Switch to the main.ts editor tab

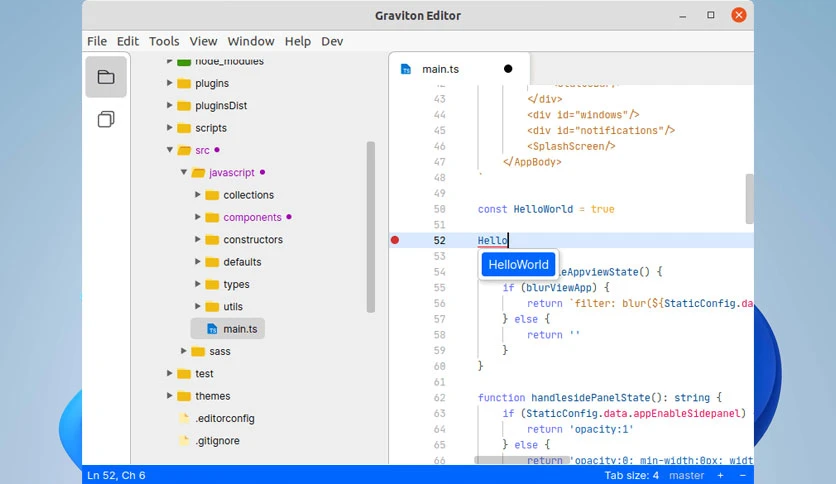click(459, 69)
